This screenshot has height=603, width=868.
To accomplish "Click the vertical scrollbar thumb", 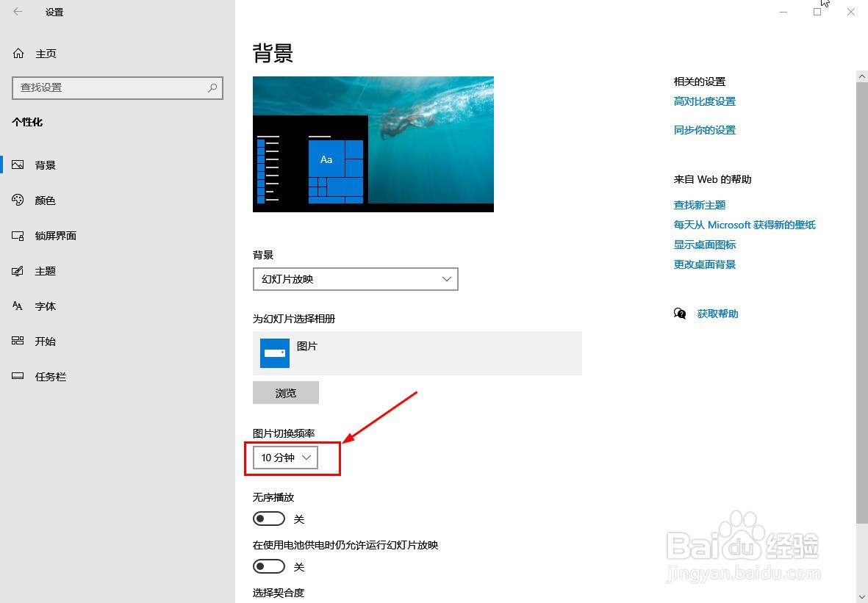I will click(862, 303).
